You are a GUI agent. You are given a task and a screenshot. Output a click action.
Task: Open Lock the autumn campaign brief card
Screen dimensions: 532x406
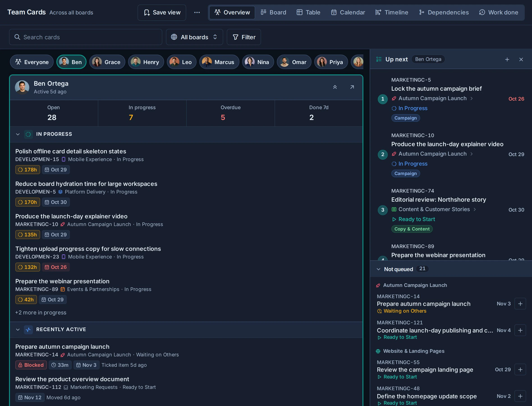pyautogui.click(x=436, y=89)
